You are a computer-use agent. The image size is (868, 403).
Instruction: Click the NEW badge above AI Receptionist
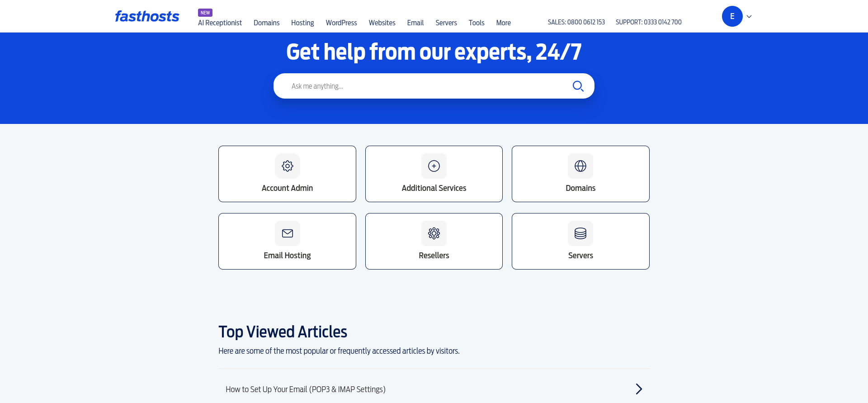[205, 13]
